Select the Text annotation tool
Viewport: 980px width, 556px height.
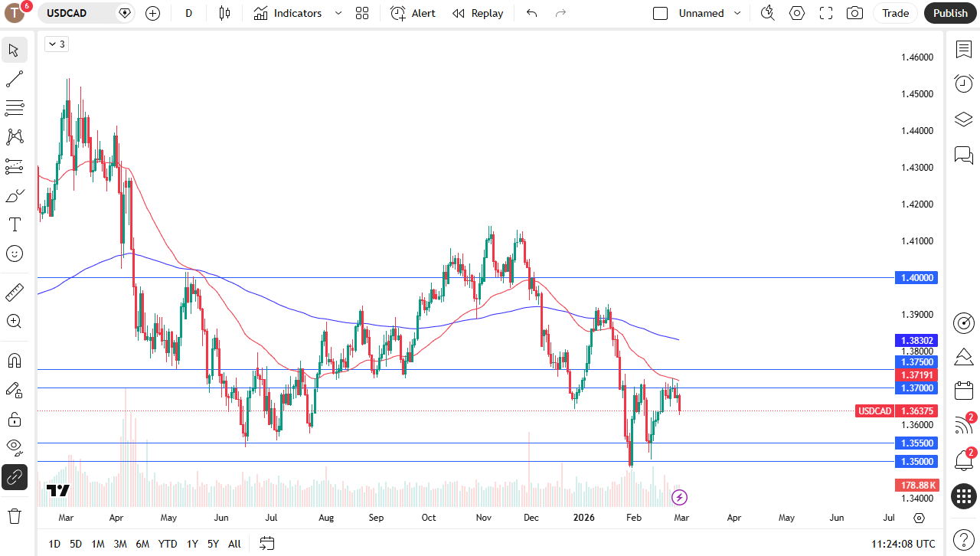[x=14, y=224]
